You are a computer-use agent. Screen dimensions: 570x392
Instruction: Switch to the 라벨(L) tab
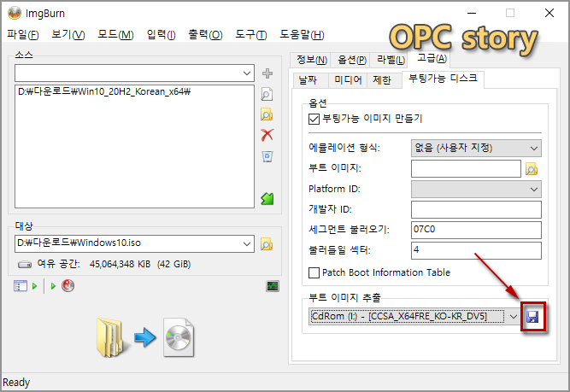[x=391, y=60]
